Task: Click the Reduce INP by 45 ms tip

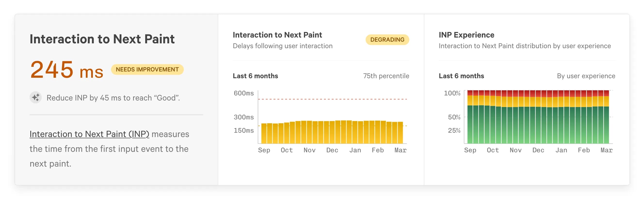Action: coord(113,98)
